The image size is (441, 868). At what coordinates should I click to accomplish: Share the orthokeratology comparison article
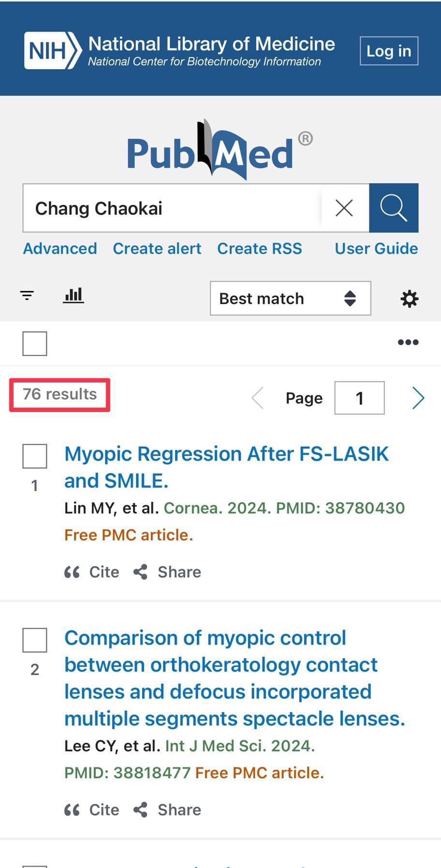point(167,810)
